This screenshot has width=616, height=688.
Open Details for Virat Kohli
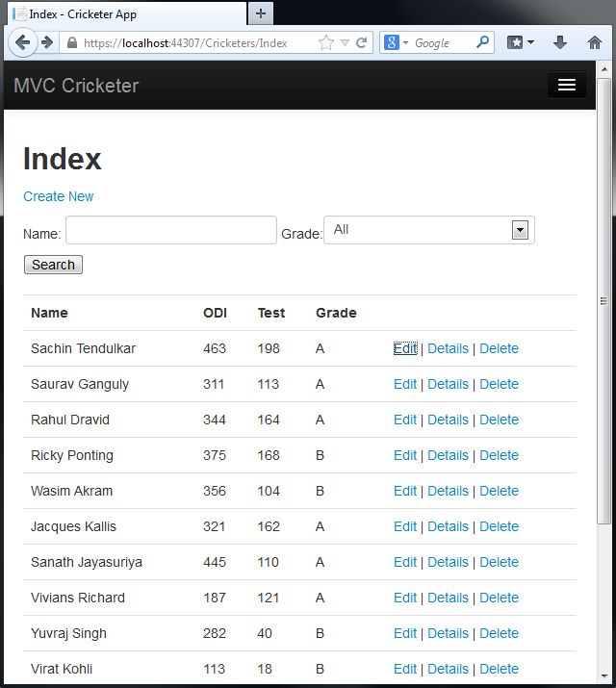coord(448,669)
